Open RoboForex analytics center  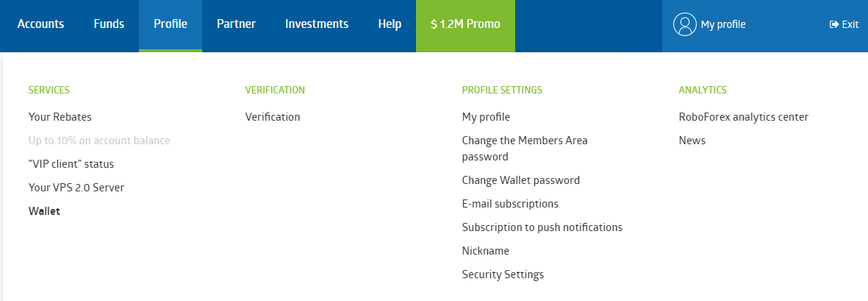(x=744, y=117)
